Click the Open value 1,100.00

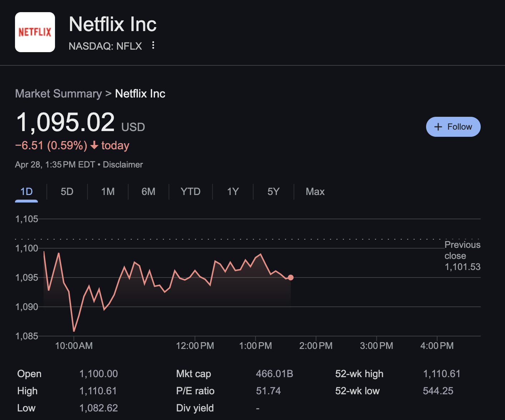pyautogui.click(x=99, y=374)
